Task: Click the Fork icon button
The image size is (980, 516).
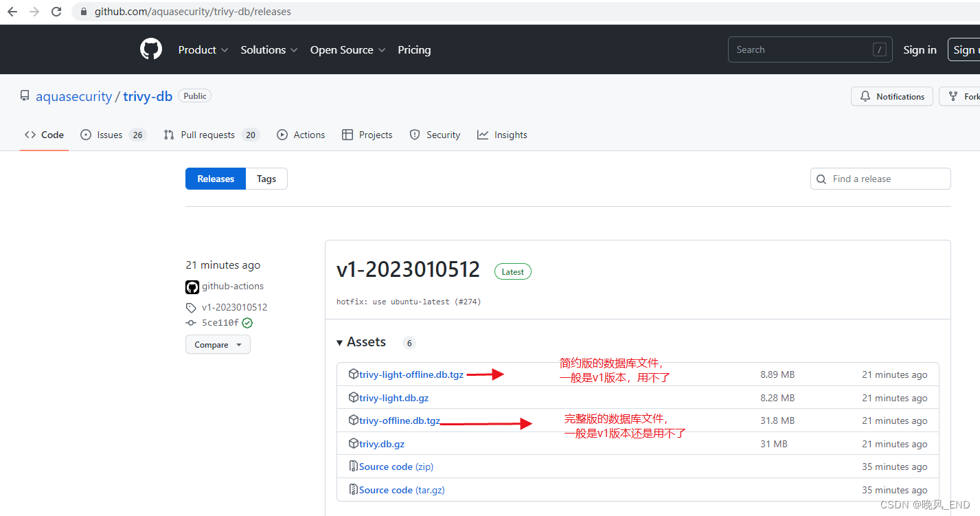Action: (953, 97)
